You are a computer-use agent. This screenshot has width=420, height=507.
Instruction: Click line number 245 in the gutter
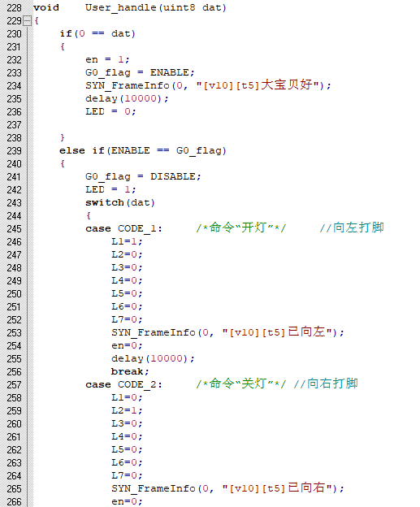click(x=15, y=229)
